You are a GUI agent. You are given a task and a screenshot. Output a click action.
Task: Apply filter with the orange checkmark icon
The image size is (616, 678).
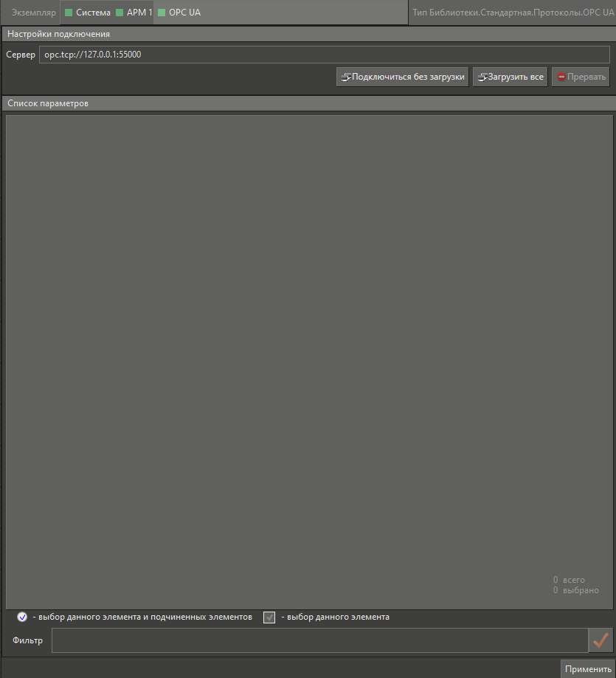coord(601,640)
